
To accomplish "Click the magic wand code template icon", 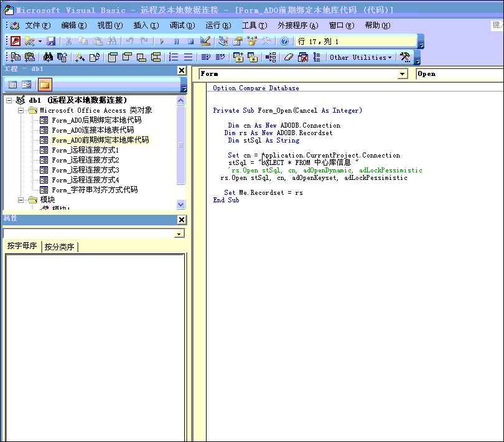I will click(80, 57).
